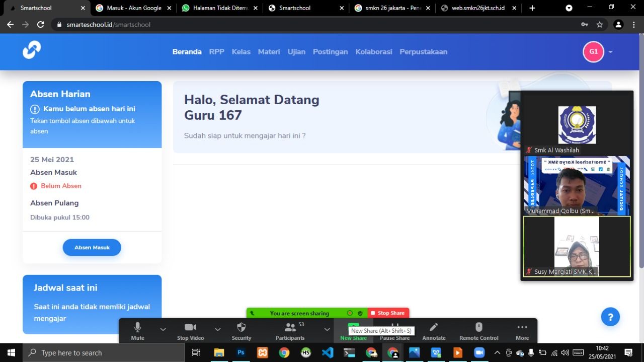Open the Zoom Security shield icon
This screenshot has width=644, height=362.
pos(241,327)
